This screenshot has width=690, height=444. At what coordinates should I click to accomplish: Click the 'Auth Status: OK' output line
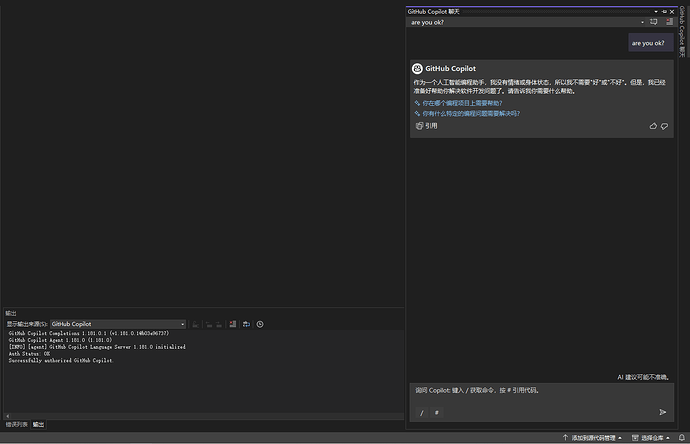(29, 354)
